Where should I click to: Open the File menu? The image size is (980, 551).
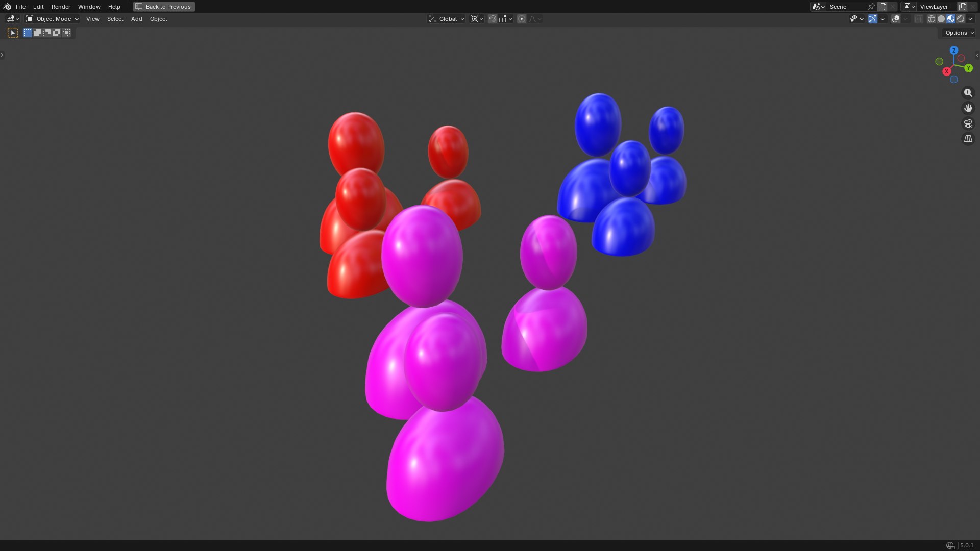tap(20, 7)
